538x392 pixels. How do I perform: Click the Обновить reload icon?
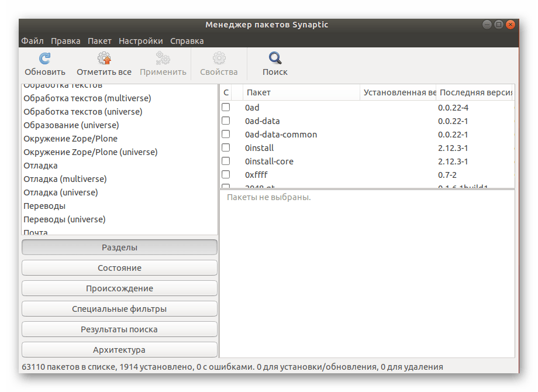pyautogui.click(x=44, y=59)
